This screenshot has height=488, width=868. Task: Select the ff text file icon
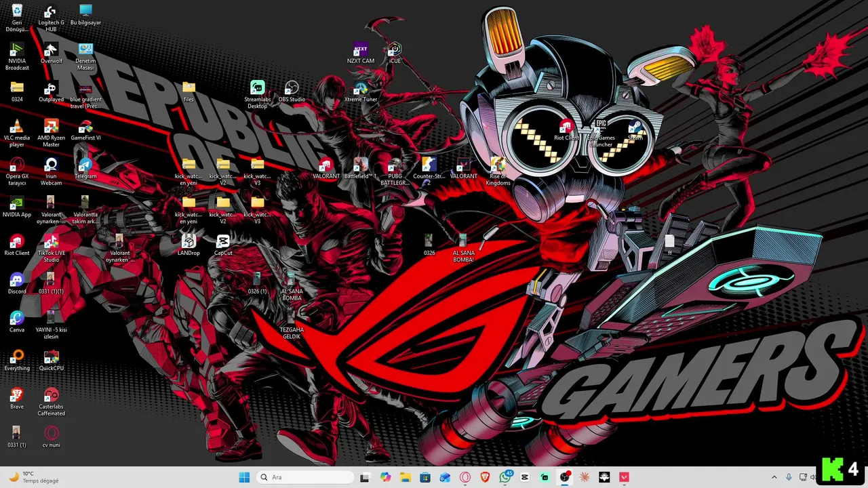tap(670, 245)
